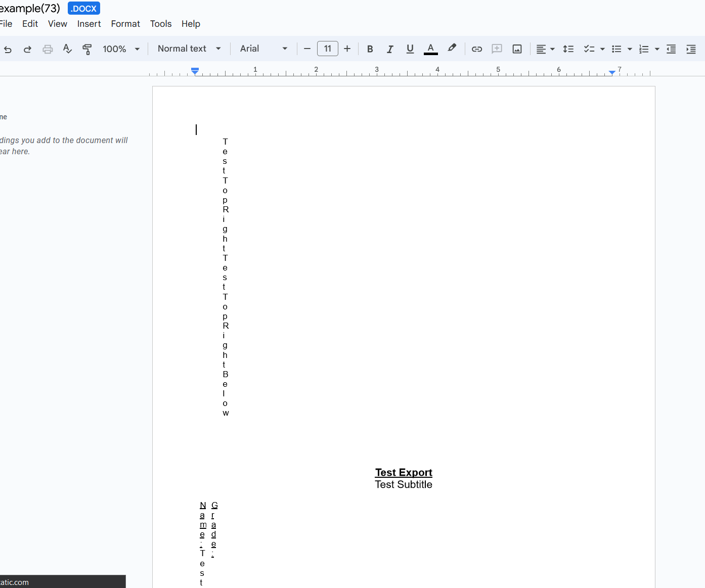Open the Format menu

click(x=125, y=24)
